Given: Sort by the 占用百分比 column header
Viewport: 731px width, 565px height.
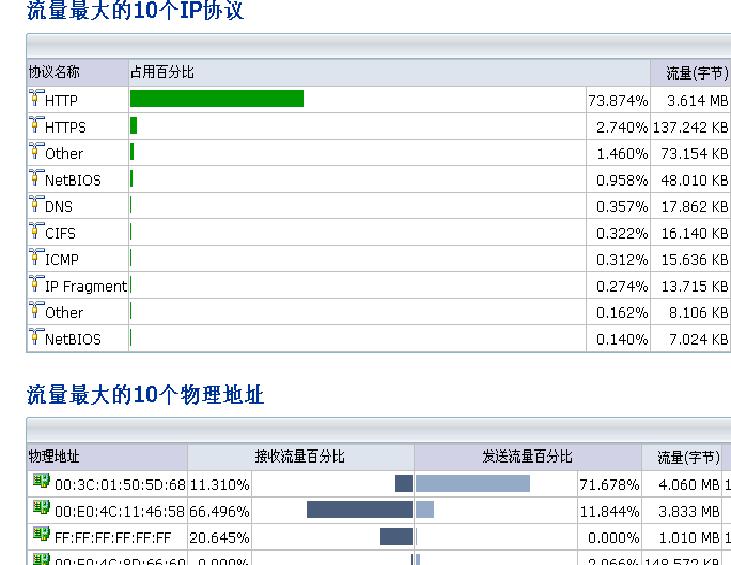Looking at the screenshot, I should coord(162,73).
